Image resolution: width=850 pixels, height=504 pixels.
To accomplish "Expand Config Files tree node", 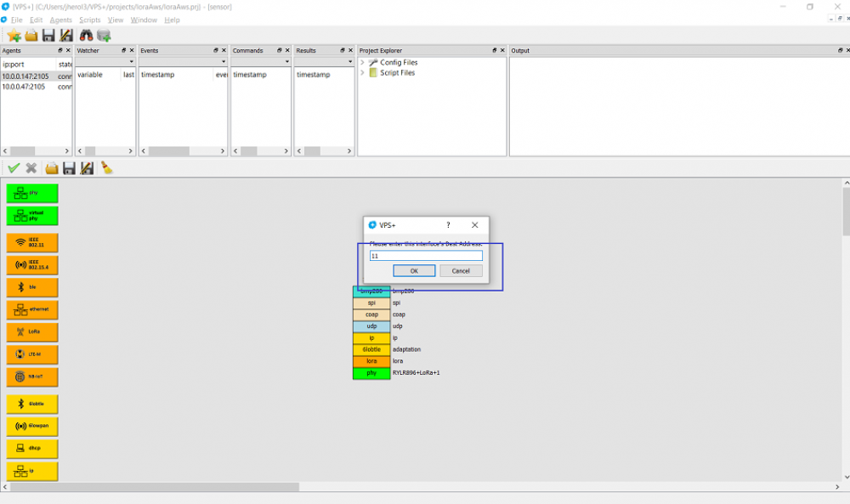I will [x=362, y=62].
